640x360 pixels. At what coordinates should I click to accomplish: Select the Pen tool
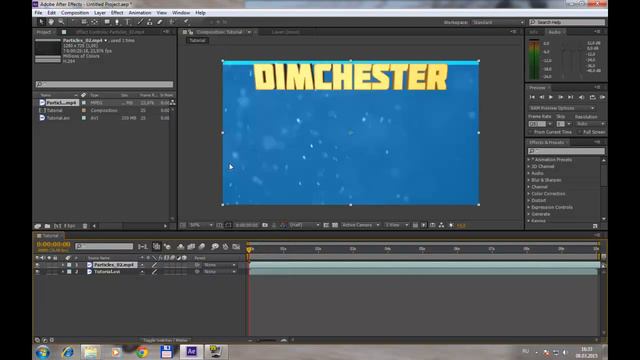(x=117, y=22)
